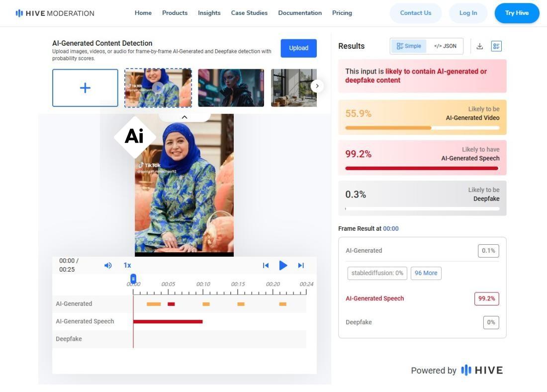Select the cyberpunk woman sample thumbnail

click(x=231, y=88)
